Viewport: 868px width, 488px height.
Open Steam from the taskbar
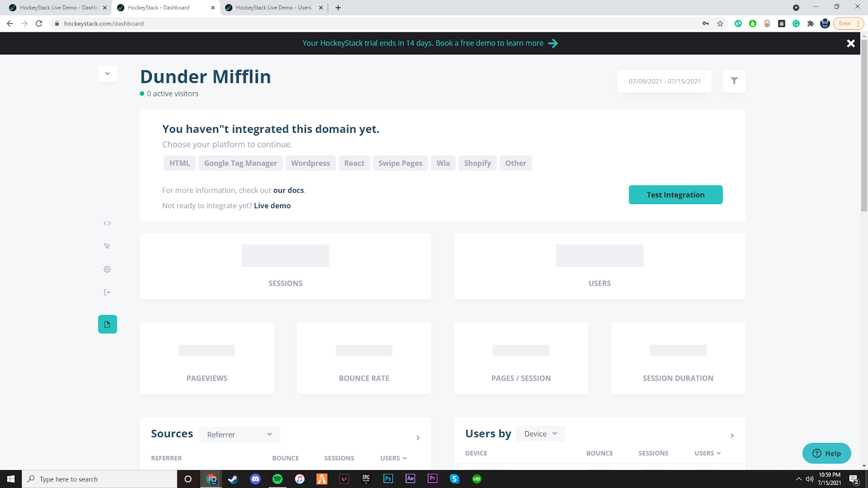pyautogui.click(x=233, y=479)
